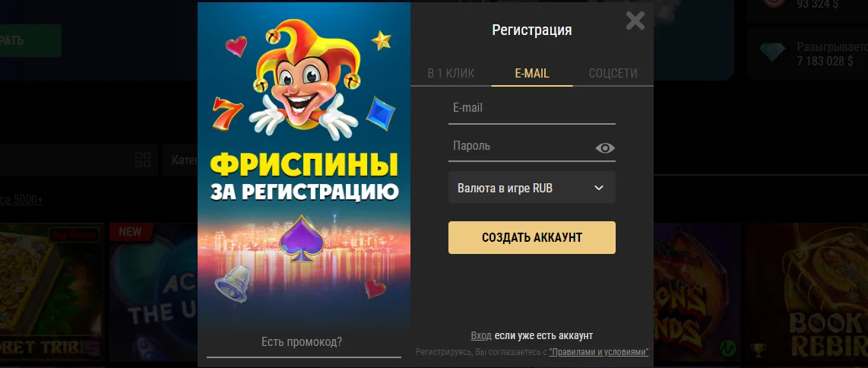Viewport: 868px width, 368px height.
Task: Expand the Валюта в игре RUB dropdown
Action: 532,188
